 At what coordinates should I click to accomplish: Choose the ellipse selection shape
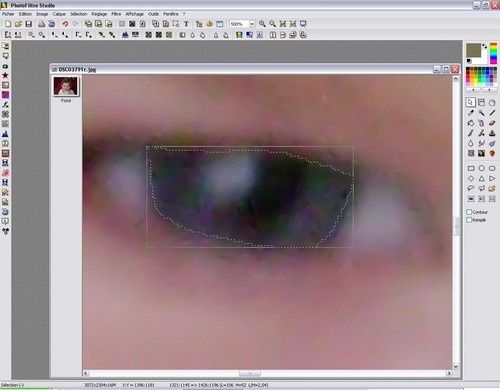coord(481,168)
